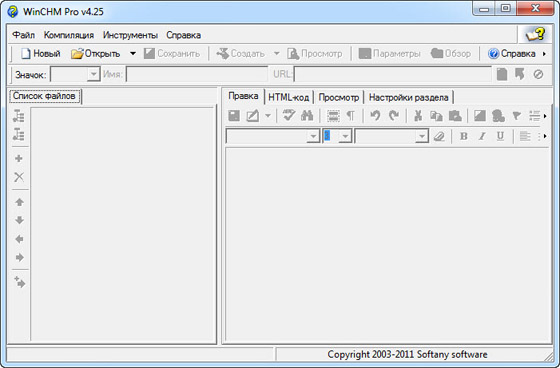Open the Инструменты menu
560x368 pixels.
130,35
